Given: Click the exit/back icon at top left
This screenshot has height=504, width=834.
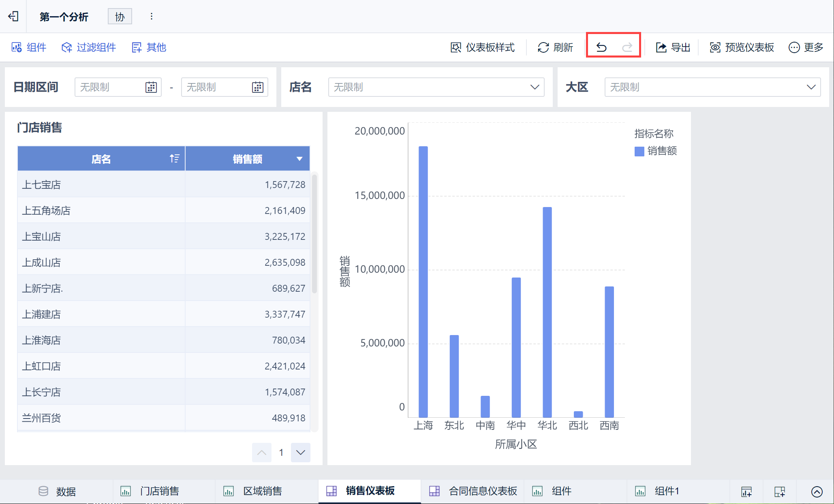Looking at the screenshot, I should pyautogui.click(x=13, y=16).
